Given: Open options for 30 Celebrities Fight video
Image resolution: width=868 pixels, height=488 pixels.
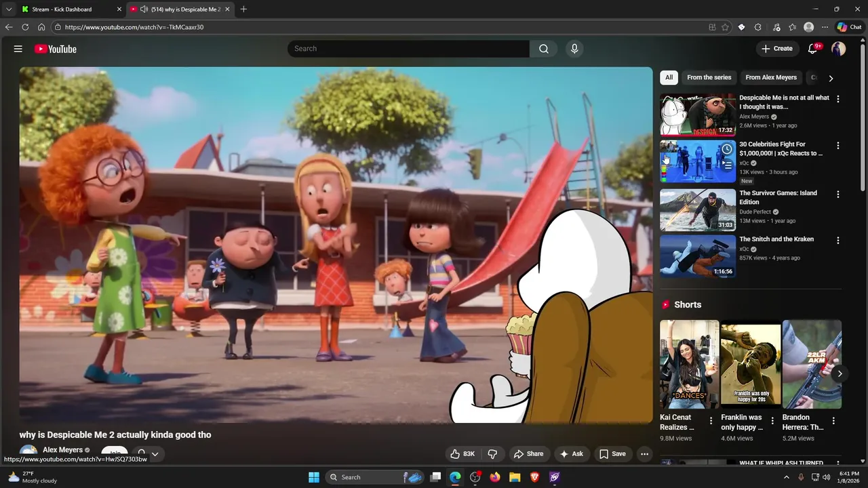Looking at the screenshot, I should pos(838,146).
